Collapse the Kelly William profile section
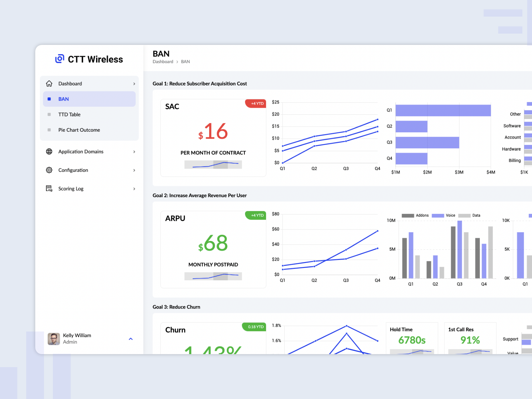This screenshot has height=399, width=532. click(130, 339)
